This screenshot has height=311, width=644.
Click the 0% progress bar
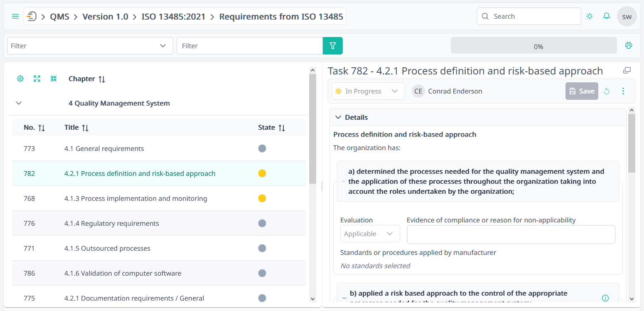(x=534, y=46)
